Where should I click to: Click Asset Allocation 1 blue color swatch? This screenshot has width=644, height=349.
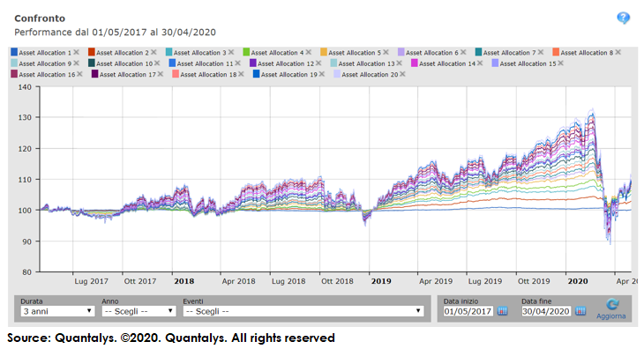(x=14, y=52)
